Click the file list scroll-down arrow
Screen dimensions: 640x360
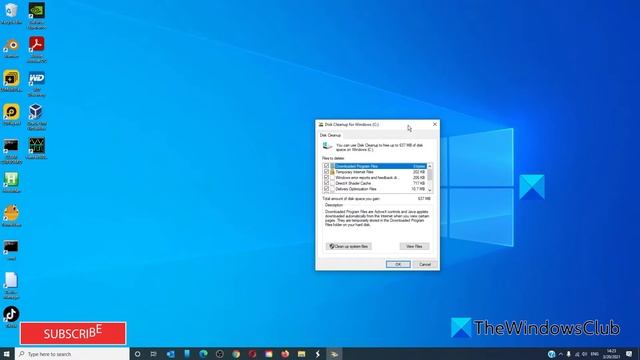430,190
